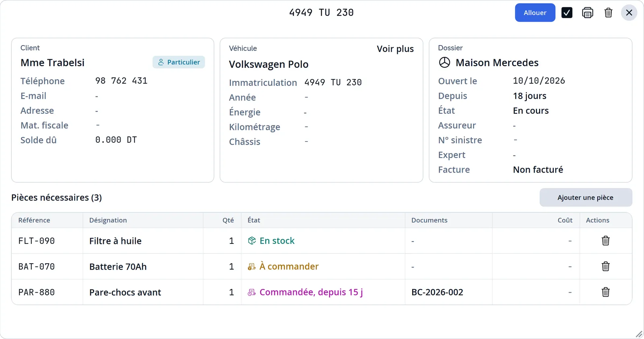Click the Solde dû value 0.000 DT
The image size is (644, 339).
[x=116, y=140]
